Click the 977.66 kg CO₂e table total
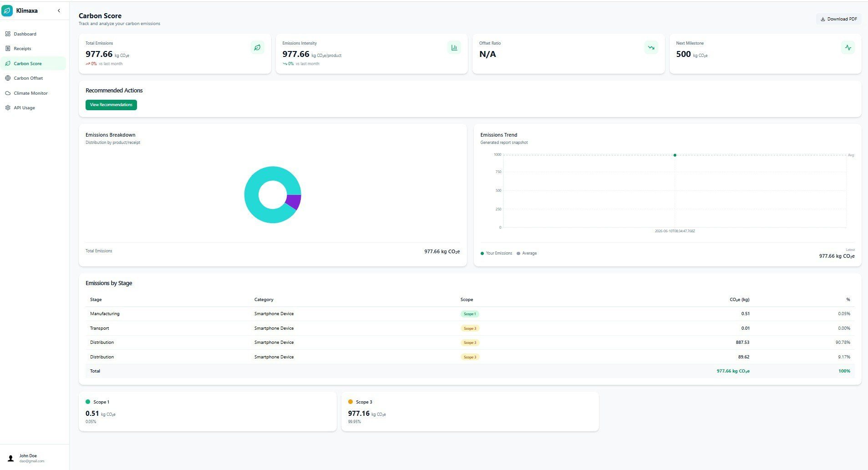 [733, 371]
